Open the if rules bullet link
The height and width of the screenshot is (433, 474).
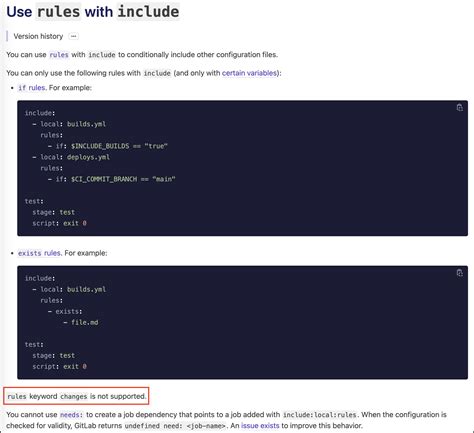click(x=32, y=88)
